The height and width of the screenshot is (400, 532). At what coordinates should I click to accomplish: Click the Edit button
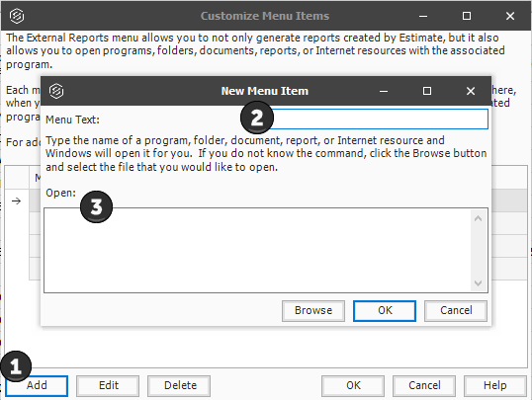pos(108,386)
